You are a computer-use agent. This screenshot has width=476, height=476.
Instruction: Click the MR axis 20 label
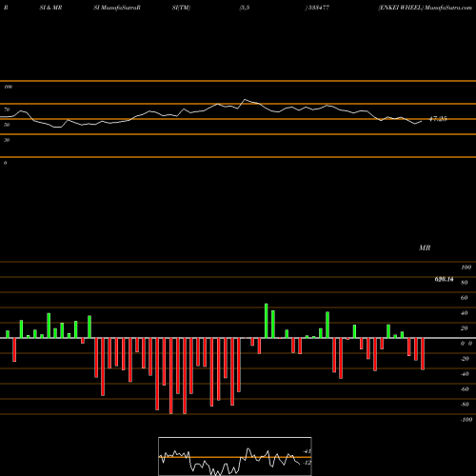pos(465,328)
